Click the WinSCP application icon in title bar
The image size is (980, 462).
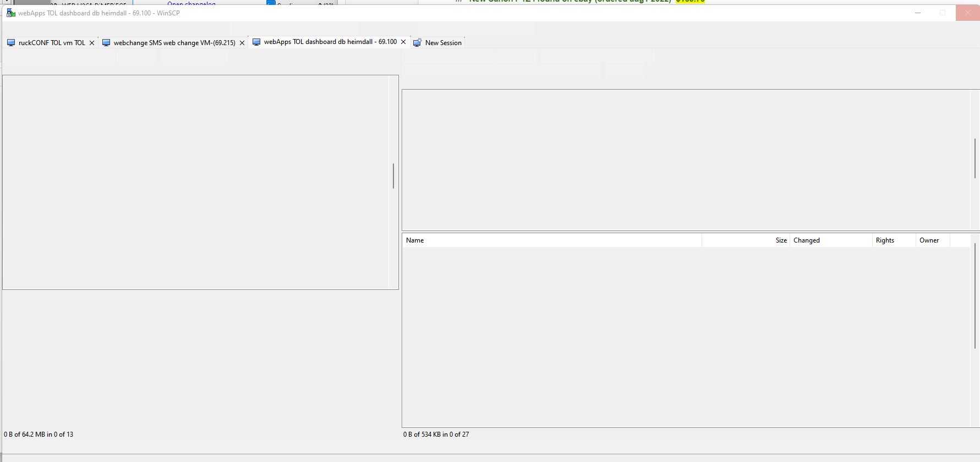point(10,13)
